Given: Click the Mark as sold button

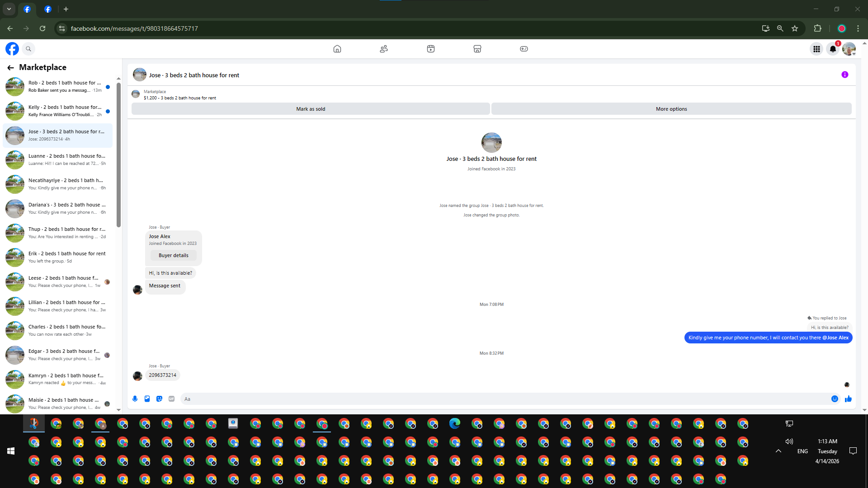Looking at the screenshot, I should pos(311,109).
